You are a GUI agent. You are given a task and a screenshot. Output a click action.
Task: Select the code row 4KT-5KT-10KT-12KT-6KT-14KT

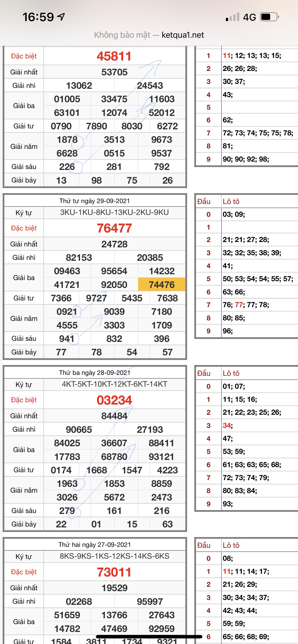tap(114, 384)
